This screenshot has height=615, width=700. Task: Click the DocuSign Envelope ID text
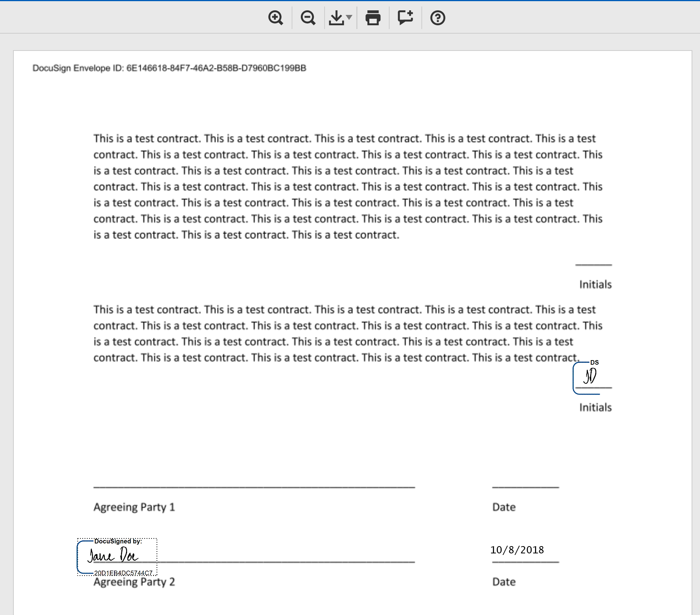(x=169, y=68)
